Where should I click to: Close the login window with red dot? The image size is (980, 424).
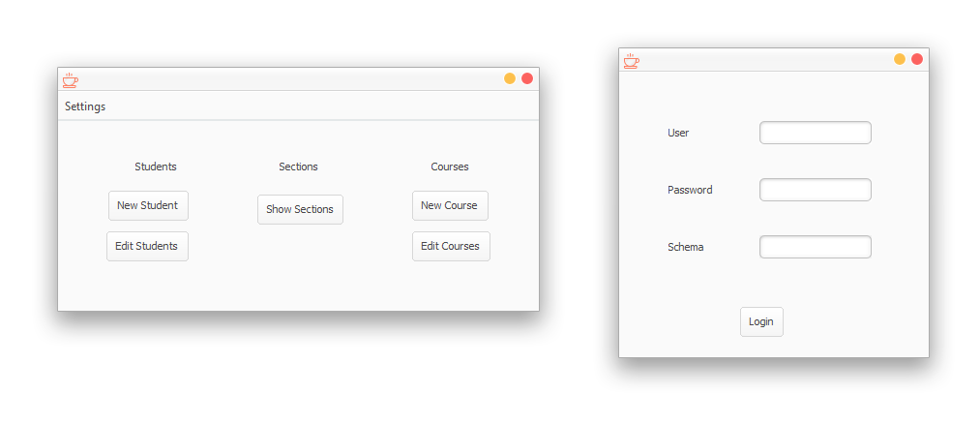(917, 59)
